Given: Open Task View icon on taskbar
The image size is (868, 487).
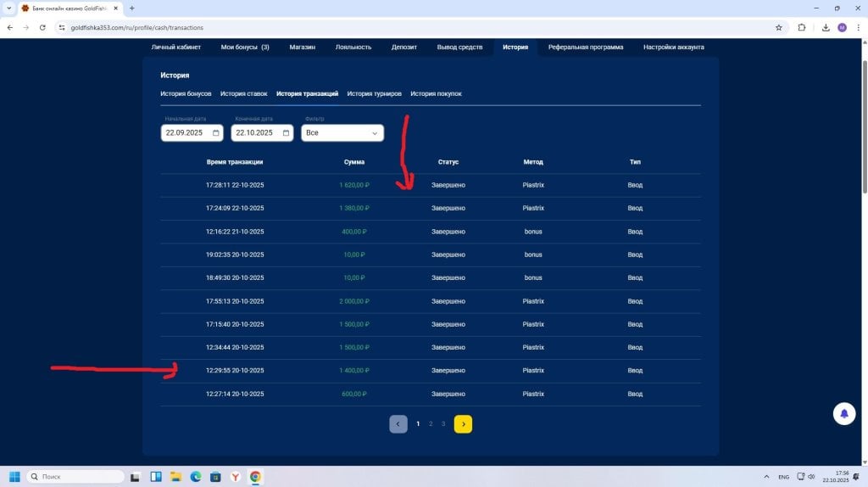Looking at the screenshot, I should 135,477.
